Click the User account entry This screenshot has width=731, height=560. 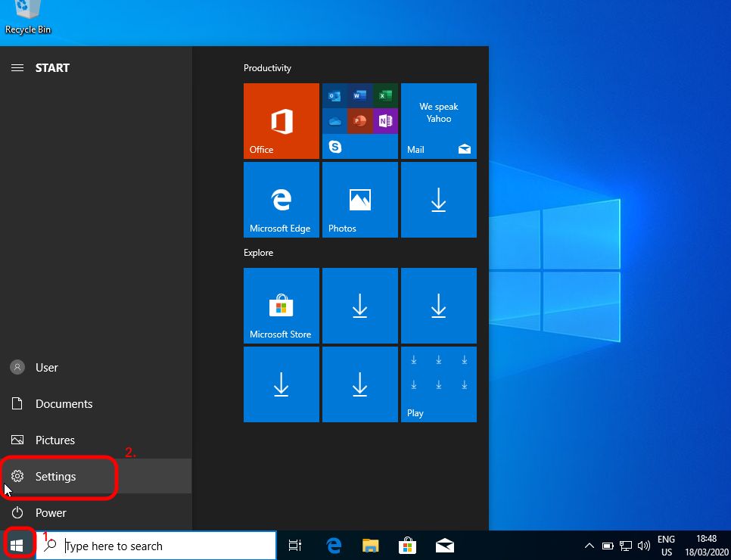46,368
